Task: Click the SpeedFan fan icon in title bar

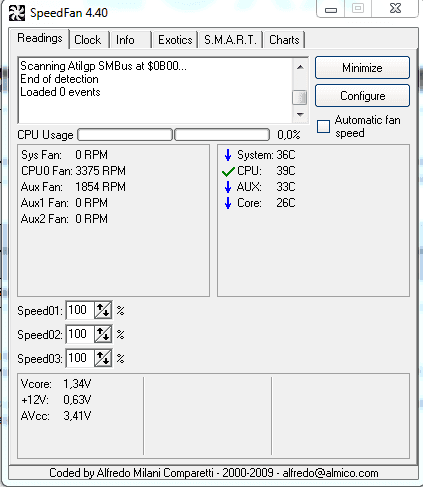Action: (x=17, y=13)
